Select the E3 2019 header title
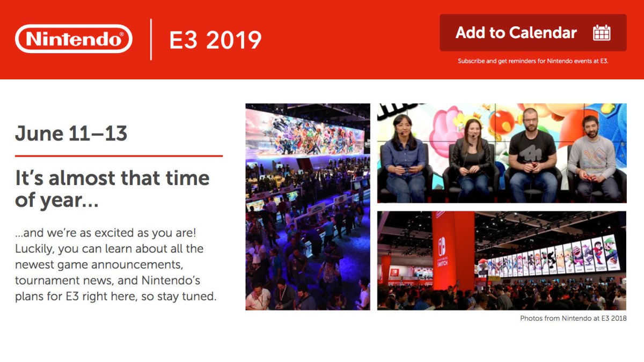644x362 pixels. pos(215,40)
